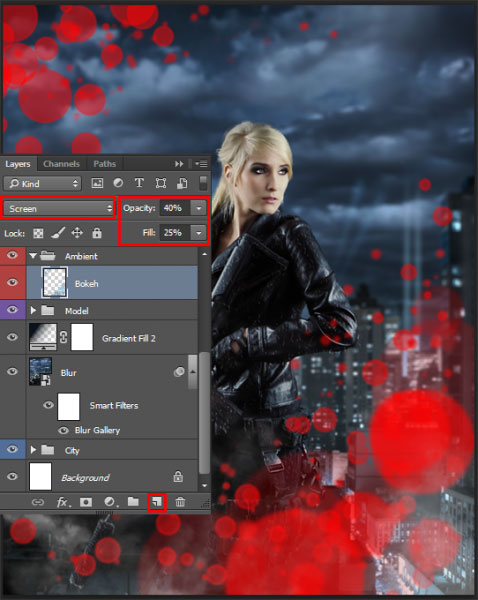Click the Smart Filters label
Image resolution: width=478 pixels, height=600 pixels.
[114, 405]
